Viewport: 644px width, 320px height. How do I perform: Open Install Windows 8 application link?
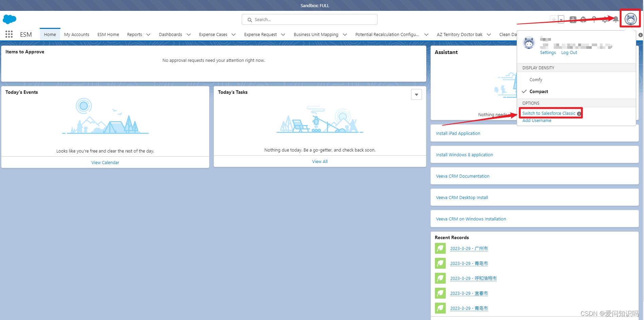tap(464, 155)
